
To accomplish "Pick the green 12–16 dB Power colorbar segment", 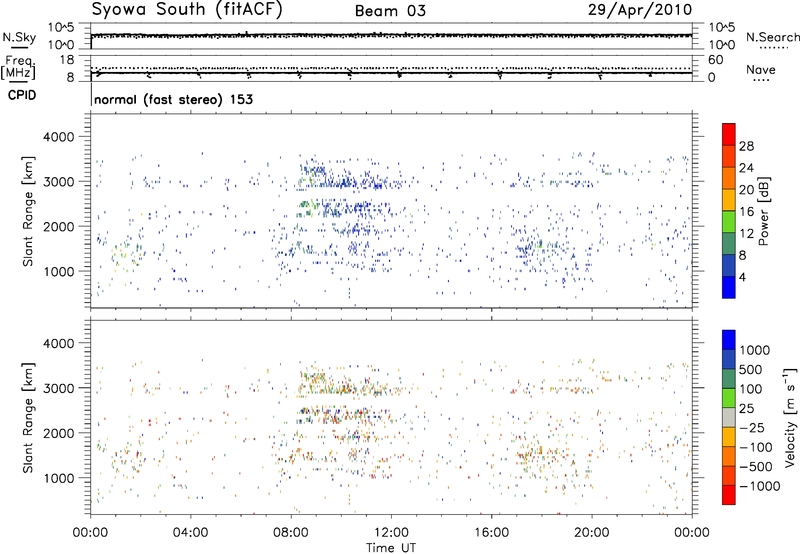I will click(x=729, y=222).
